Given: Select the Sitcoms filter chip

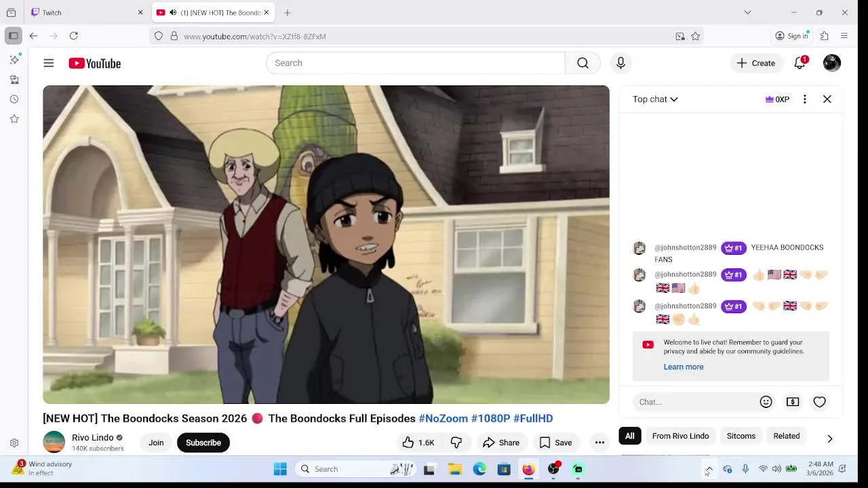Looking at the screenshot, I should click(x=741, y=436).
